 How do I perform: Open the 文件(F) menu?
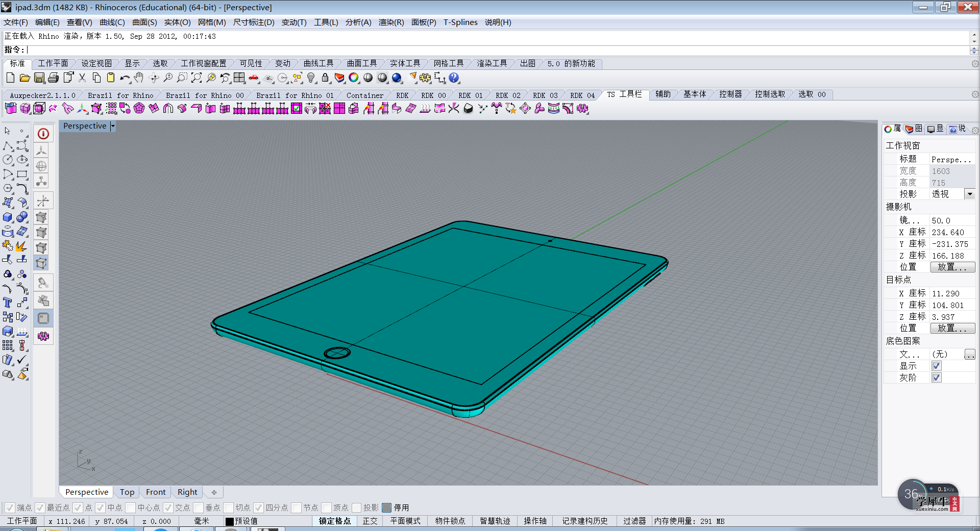click(16, 22)
